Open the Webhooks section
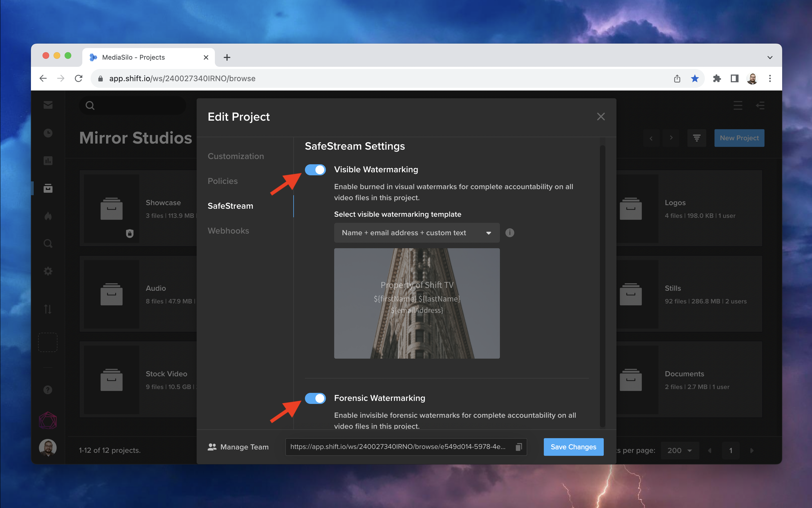 pos(228,231)
